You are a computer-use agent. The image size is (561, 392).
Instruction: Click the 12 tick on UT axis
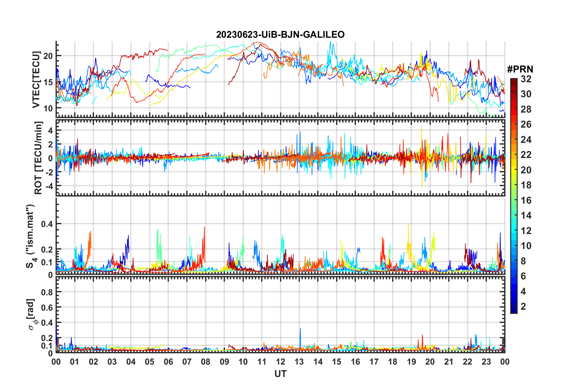pos(280,362)
